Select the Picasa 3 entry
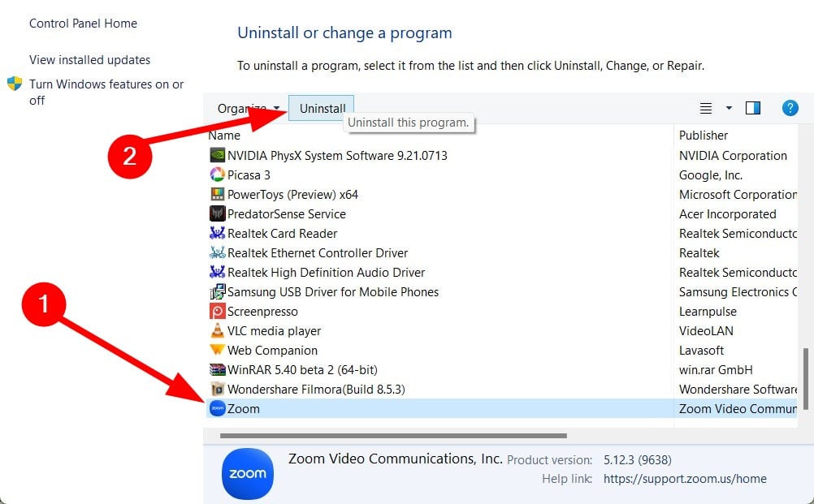 249,175
